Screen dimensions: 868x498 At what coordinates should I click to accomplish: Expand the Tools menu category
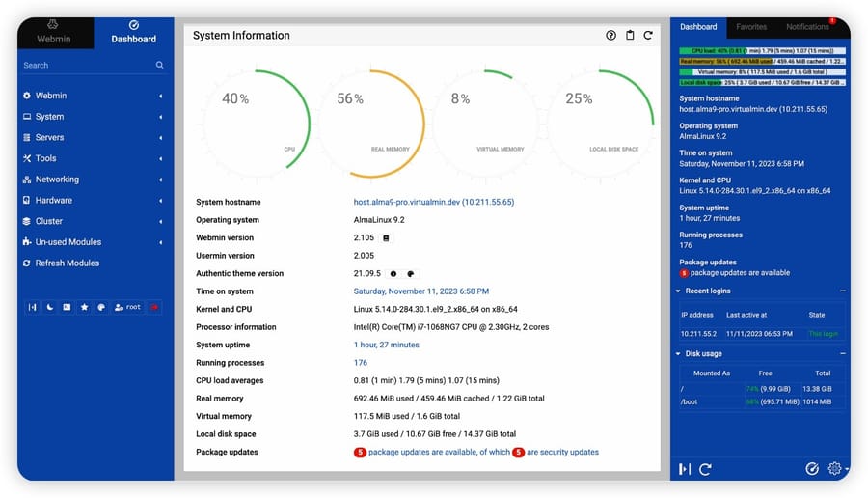[x=94, y=158]
